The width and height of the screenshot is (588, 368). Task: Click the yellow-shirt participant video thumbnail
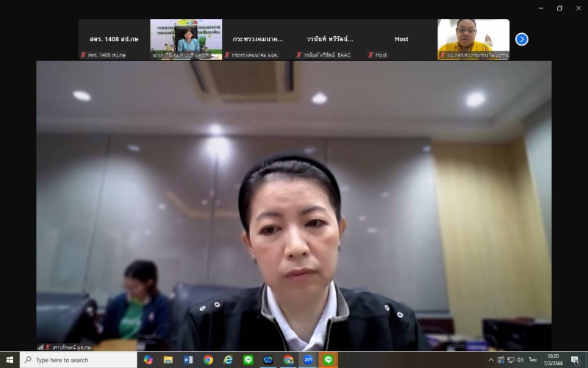(473, 38)
